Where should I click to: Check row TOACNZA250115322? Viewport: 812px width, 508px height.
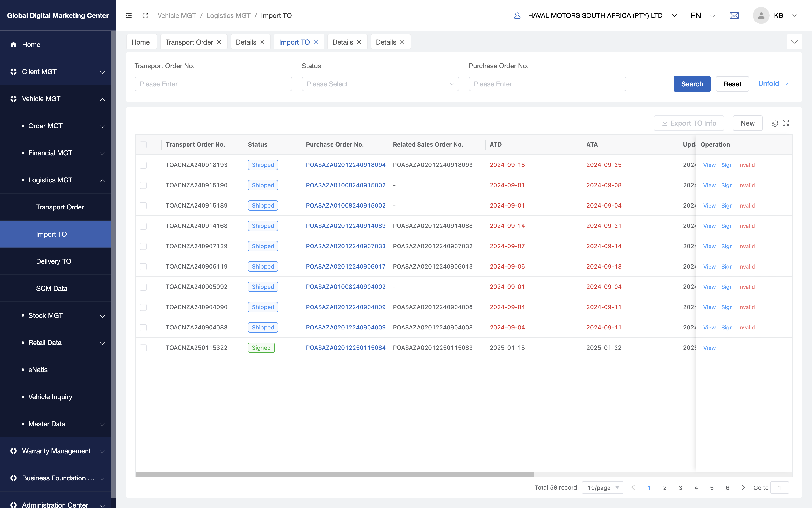click(x=143, y=348)
